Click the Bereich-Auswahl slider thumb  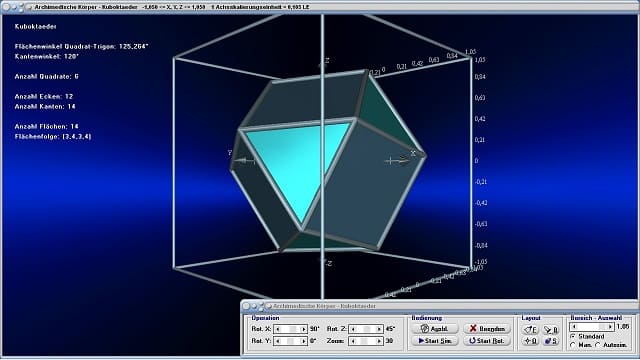click(602, 327)
